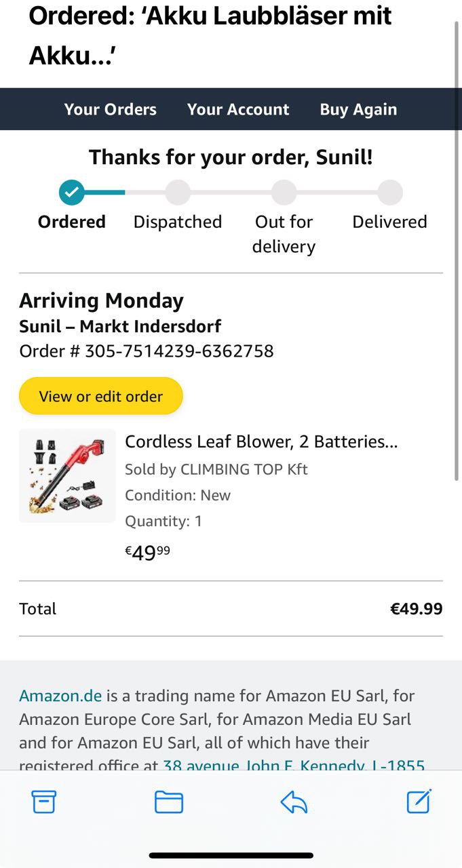Click the Dispatched progress circle
The height and width of the screenshot is (868, 462).
tap(178, 193)
